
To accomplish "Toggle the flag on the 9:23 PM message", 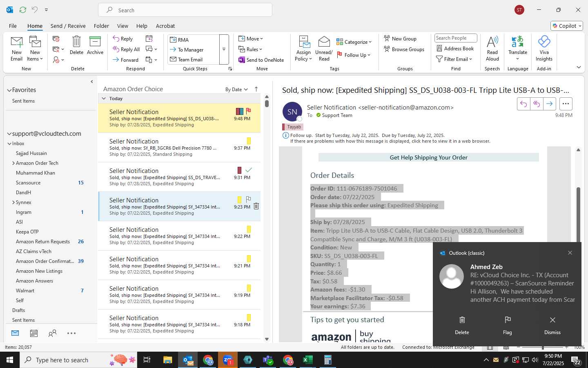I will (x=249, y=199).
